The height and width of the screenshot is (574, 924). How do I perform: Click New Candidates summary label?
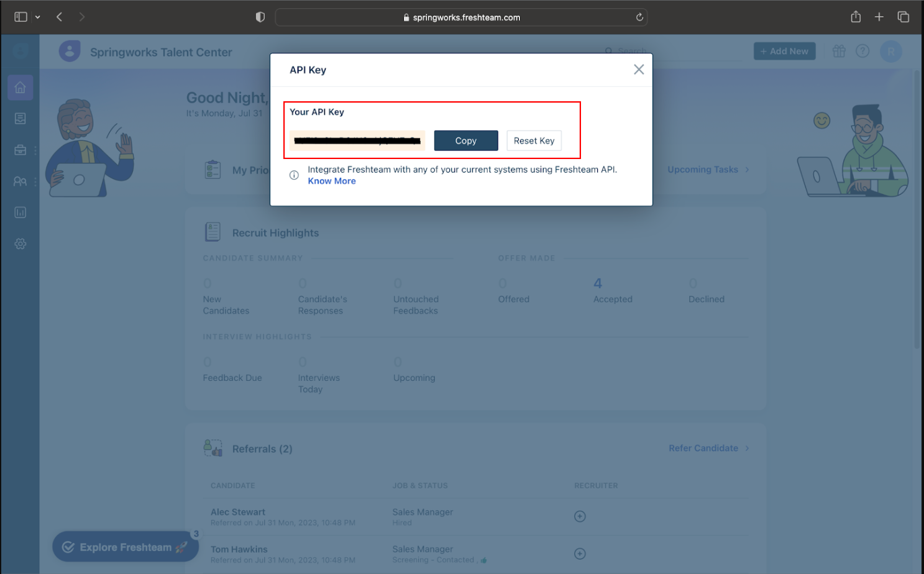(x=226, y=305)
